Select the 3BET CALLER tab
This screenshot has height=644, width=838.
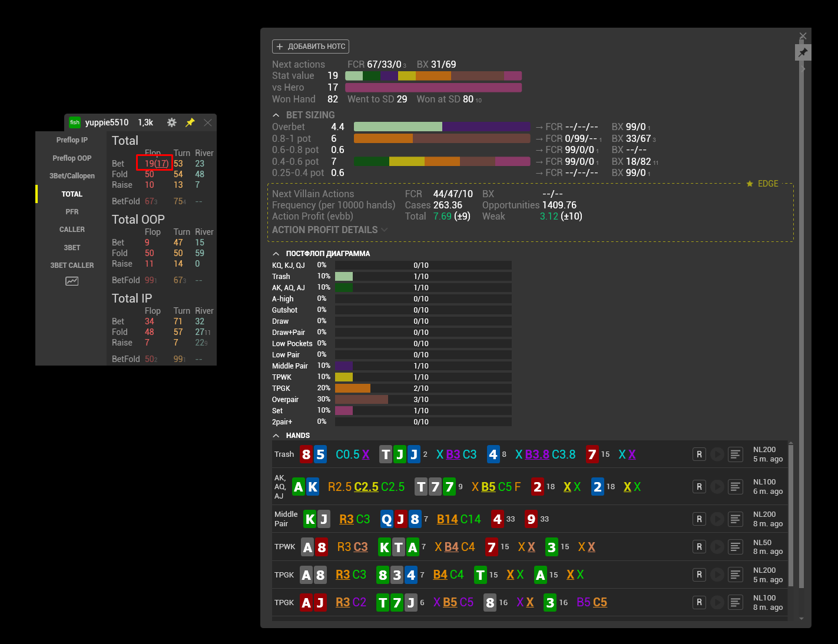click(72, 265)
